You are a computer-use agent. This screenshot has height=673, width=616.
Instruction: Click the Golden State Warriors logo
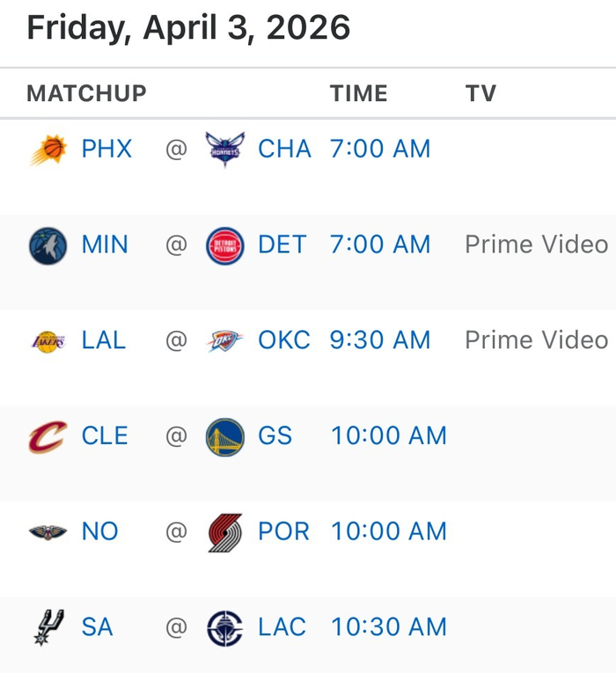225,436
